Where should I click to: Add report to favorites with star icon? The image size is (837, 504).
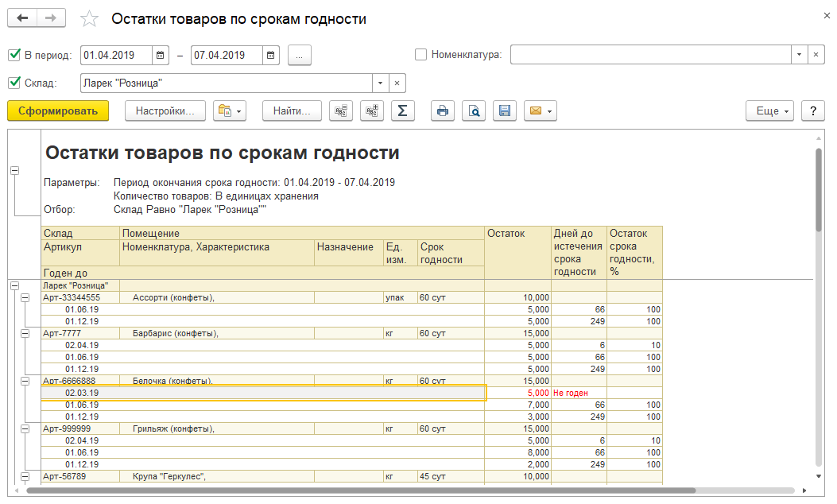click(91, 19)
